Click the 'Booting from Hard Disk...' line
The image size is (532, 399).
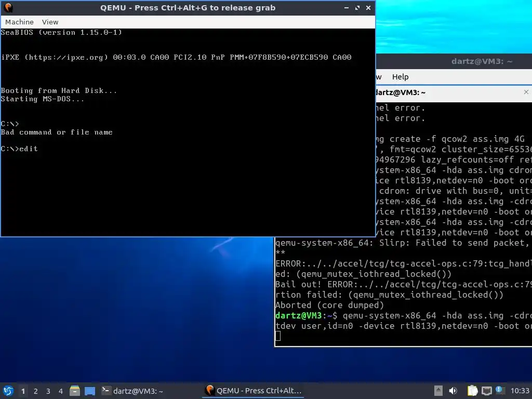pyautogui.click(x=59, y=90)
